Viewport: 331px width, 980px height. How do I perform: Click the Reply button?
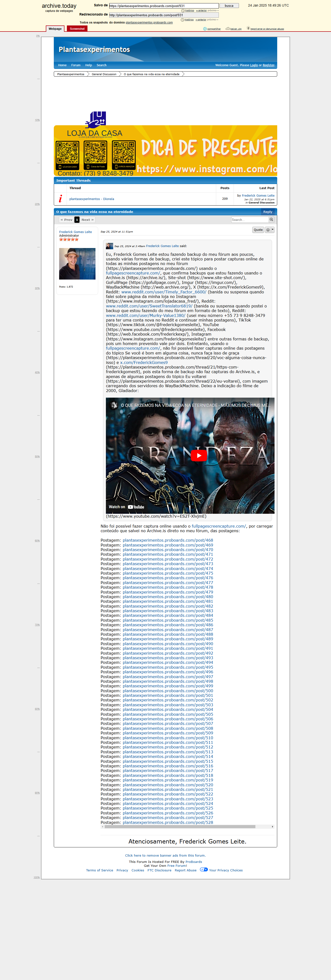[x=268, y=212]
